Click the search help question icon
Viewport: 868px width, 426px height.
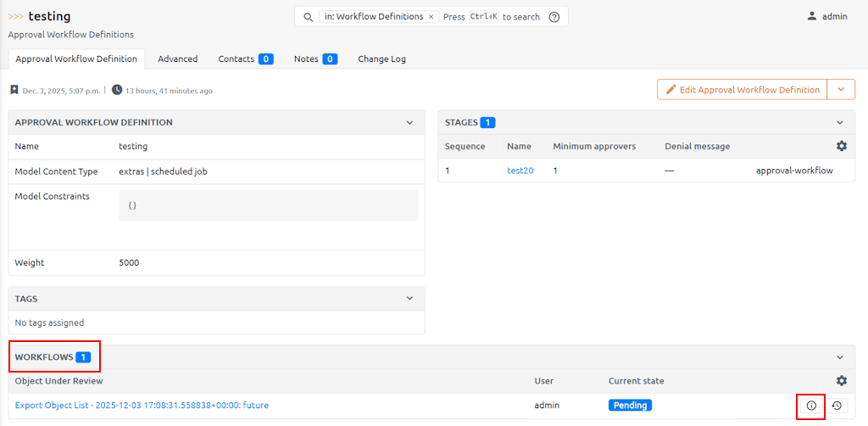[554, 17]
